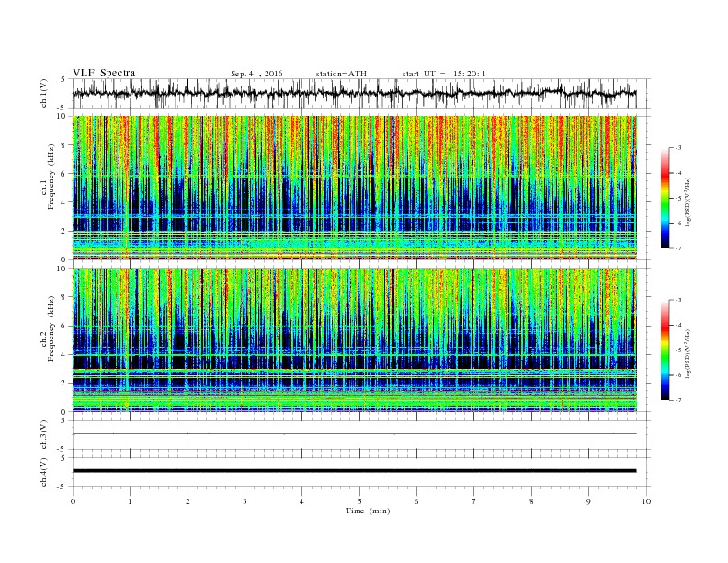The height and width of the screenshot is (563, 728).
Task: Click the "start UT = 15:20: 1" text
Action: 444,74
